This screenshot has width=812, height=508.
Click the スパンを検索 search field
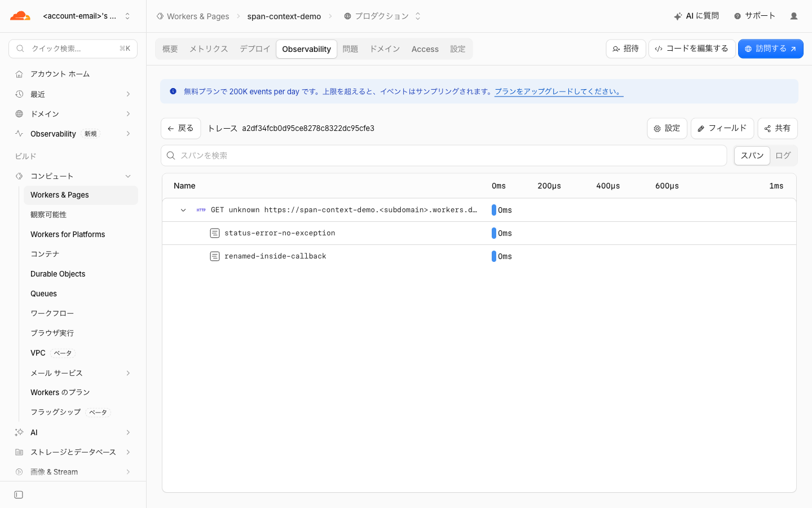pyautogui.click(x=444, y=156)
